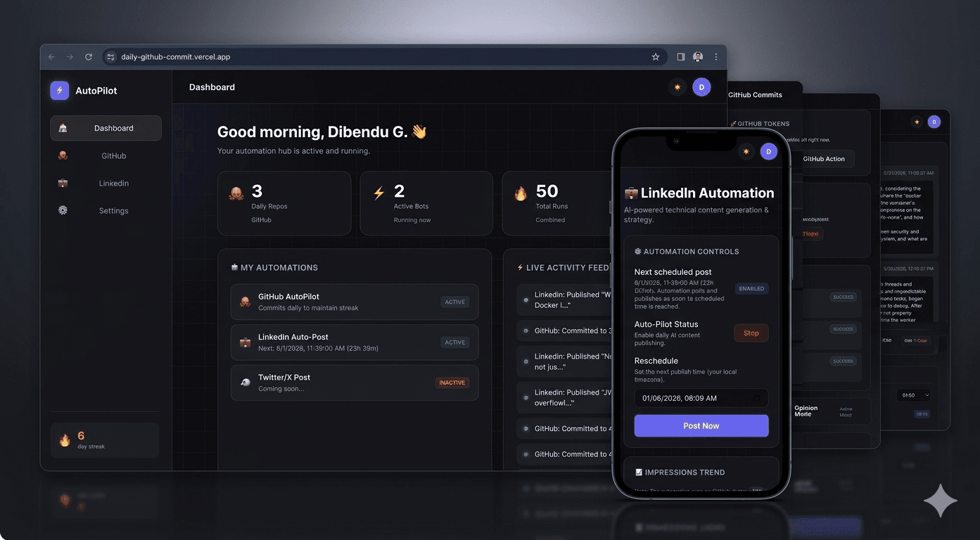
Task: Click the flame icon on the Total Runs card
Action: click(x=521, y=193)
